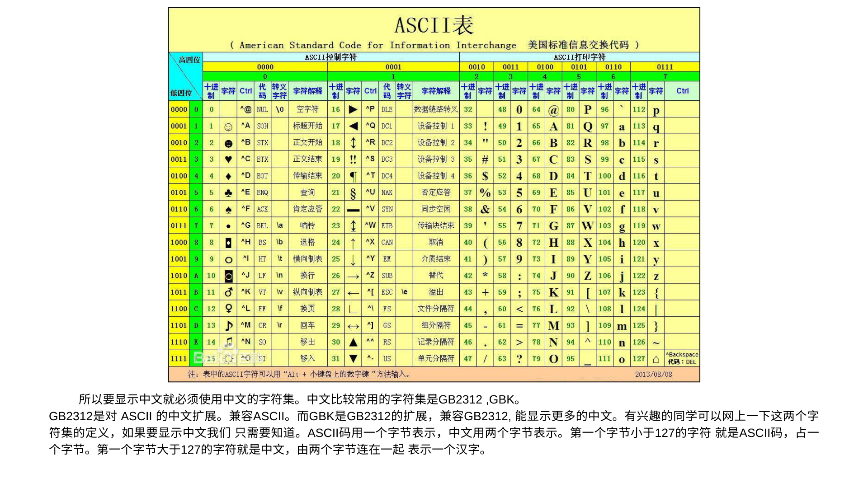
Task: Select the "1000" row label
Action: (179, 242)
